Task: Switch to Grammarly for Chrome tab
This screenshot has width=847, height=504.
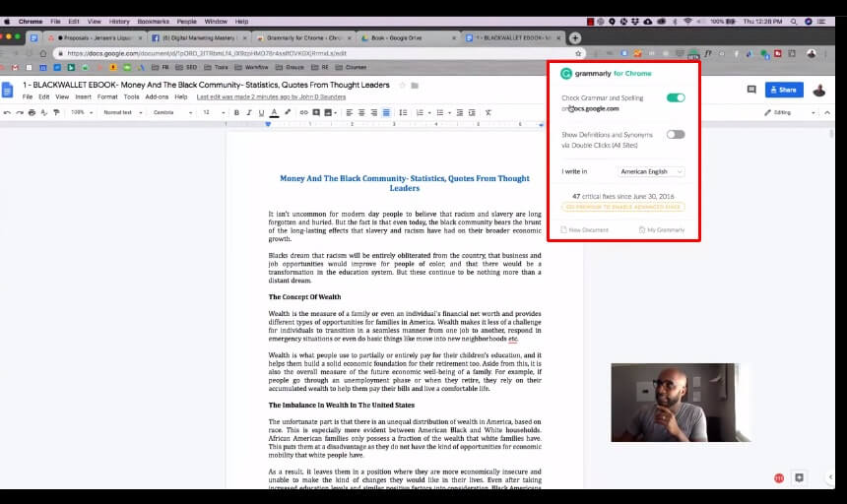Action: [x=303, y=38]
